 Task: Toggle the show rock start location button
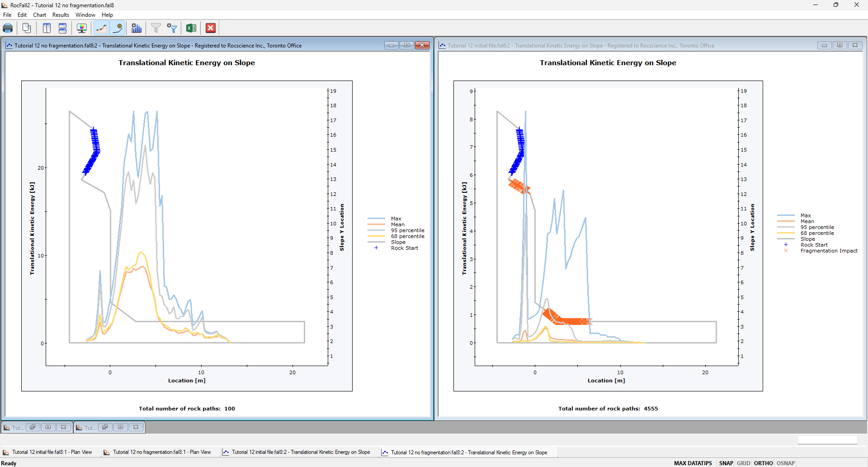click(x=118, y=28)
